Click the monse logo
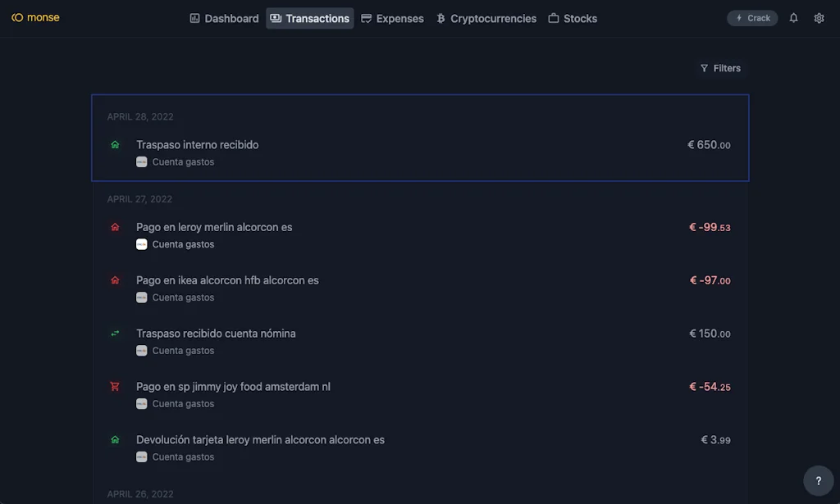The image size is (840, 504). click(35, 16)
